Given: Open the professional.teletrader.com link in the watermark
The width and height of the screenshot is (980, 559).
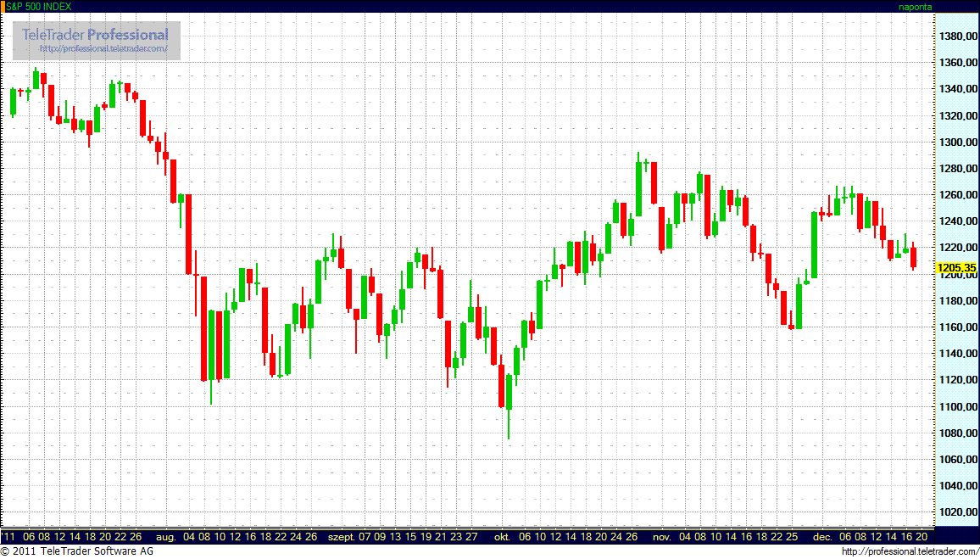Looking at the screenshot, I should pyautogui.click(x=109, y=50).
